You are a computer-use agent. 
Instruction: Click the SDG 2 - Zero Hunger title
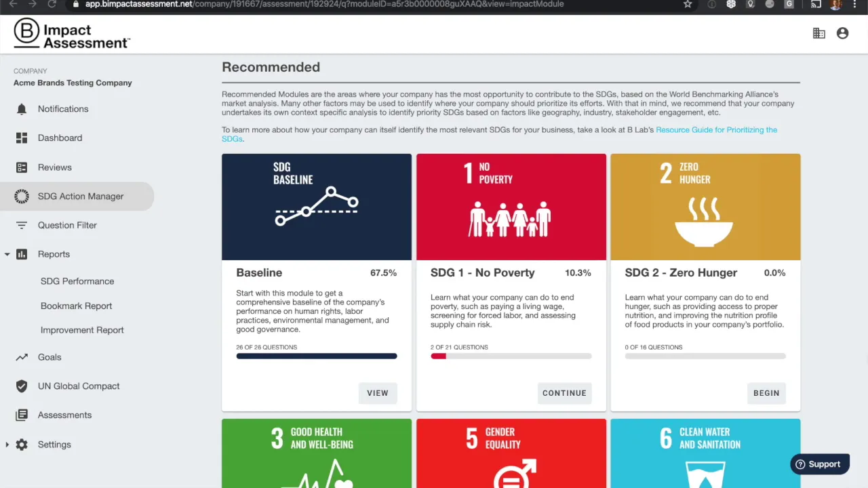681,272
